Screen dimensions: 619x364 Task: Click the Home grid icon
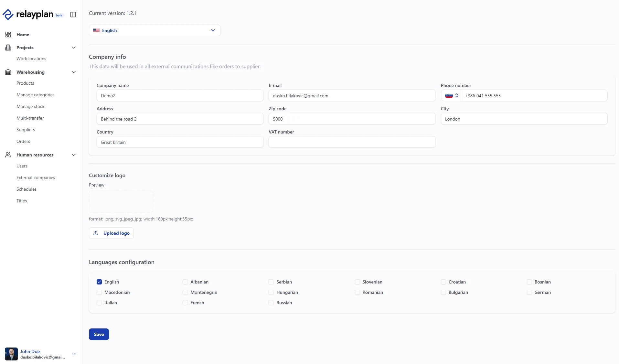8,35
